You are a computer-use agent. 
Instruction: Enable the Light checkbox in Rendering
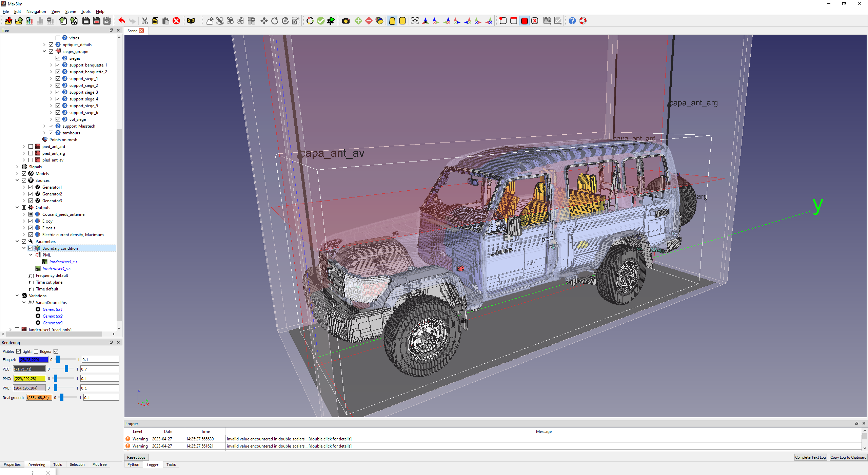click(36, 351)
